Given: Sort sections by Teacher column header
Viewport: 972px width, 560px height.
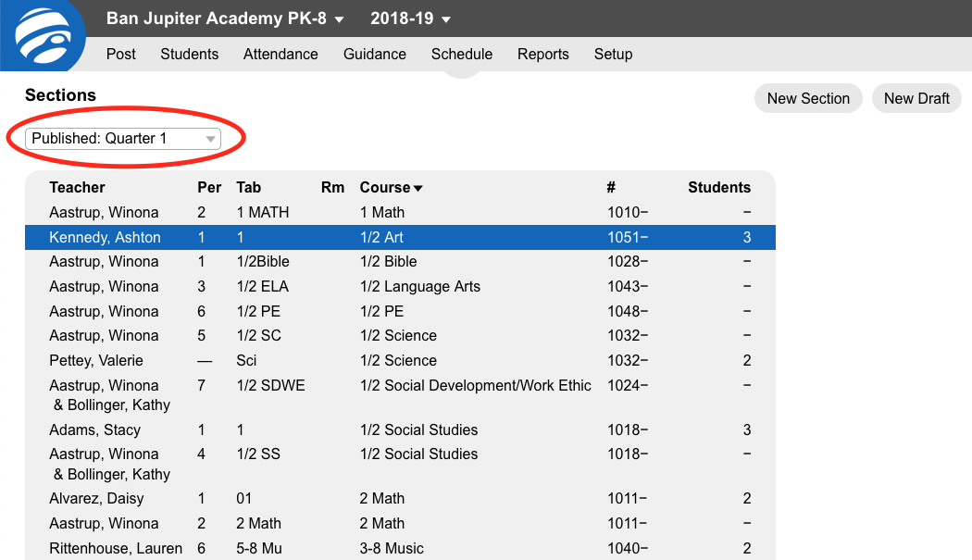Looking at the screenshot, I should tap(77, 187).
